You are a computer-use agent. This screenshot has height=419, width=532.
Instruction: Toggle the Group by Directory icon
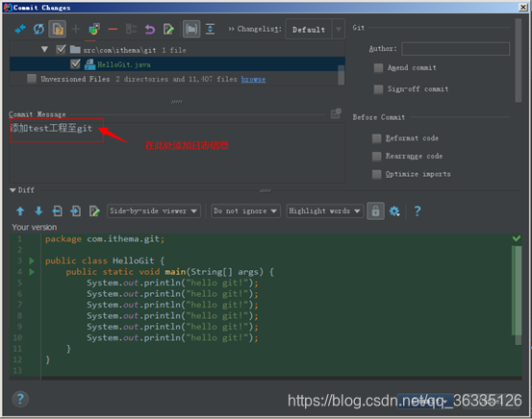pos(191,29)
